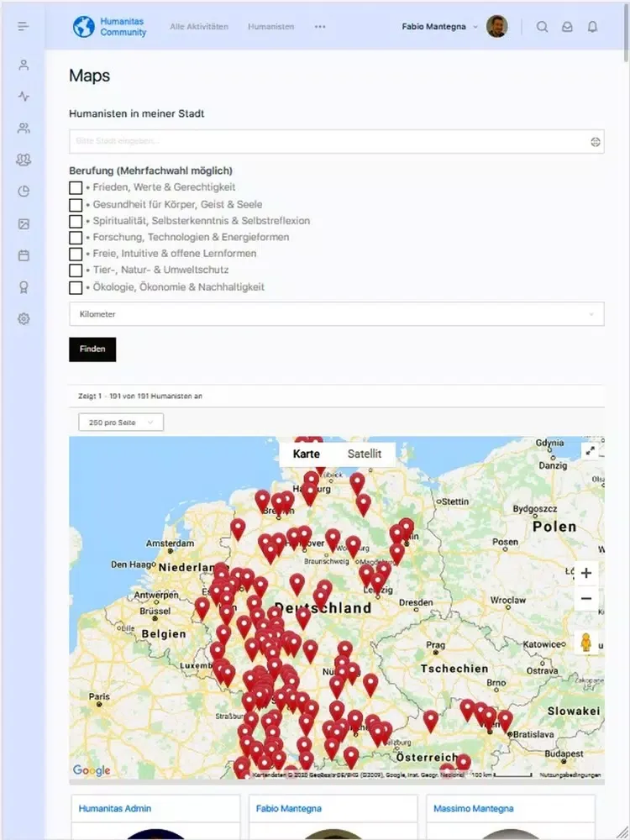Switch the map to Karte view
The width and height of the screenshot is (630, 840).
coord(307,454)
